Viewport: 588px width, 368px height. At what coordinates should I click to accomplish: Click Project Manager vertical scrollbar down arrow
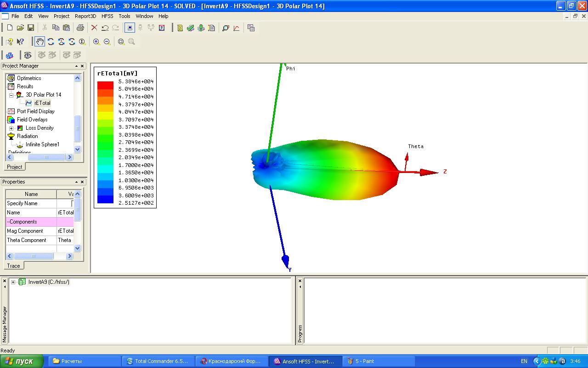[77, 149]
